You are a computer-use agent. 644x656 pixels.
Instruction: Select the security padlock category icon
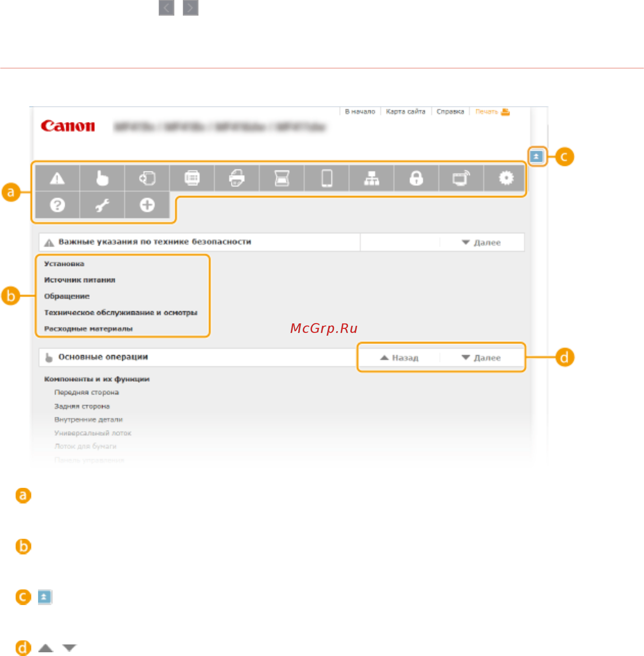coord(417,178)
